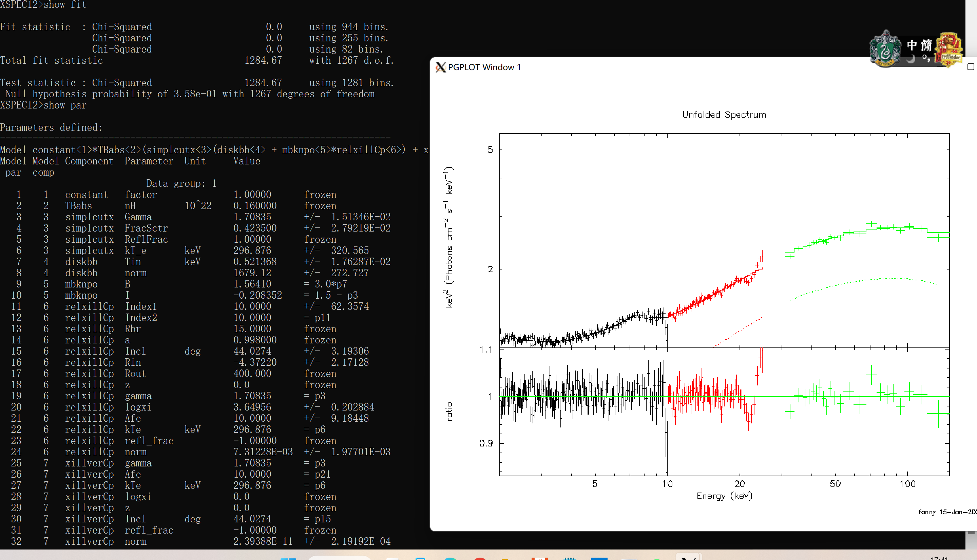Click the 'Data group: 1' heading
The height and width of the screenshot is (560, 977).
[x=181, y=183]
